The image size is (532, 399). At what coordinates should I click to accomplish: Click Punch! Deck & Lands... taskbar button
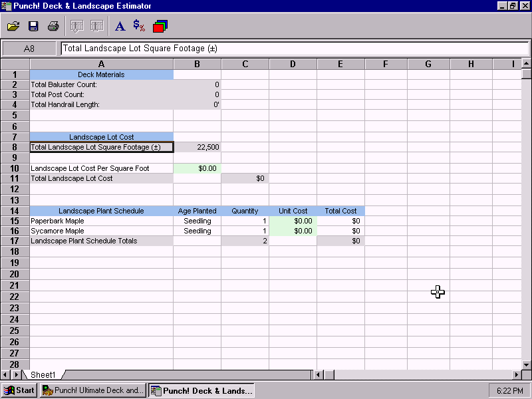pyautogui.click(x=201, y=390)
